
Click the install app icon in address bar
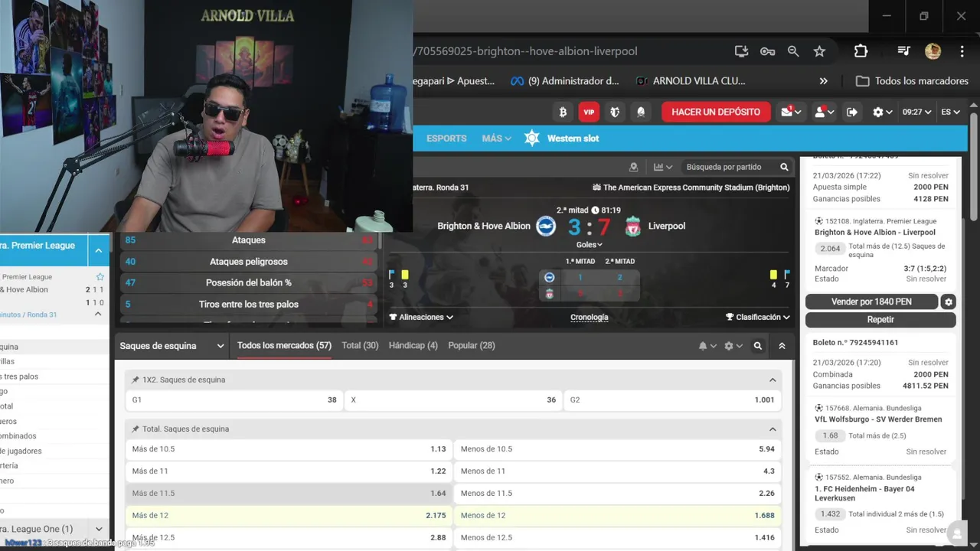pos(741,51)
